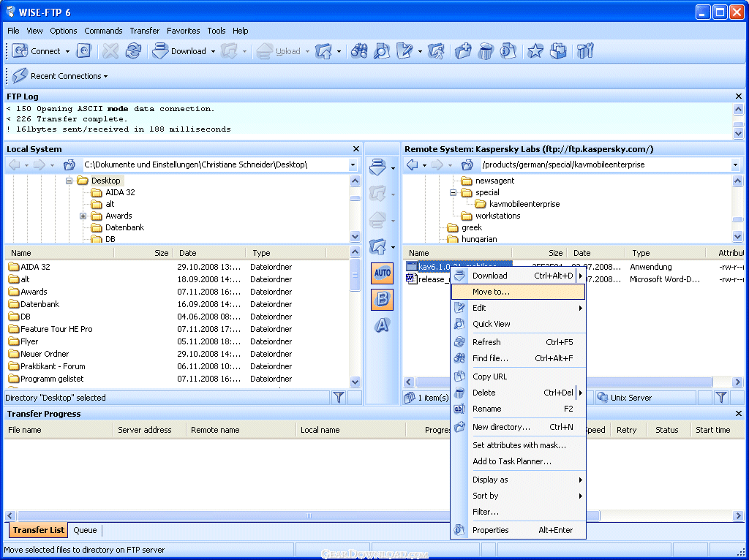The image size is (749, 560).
Task: Open the Favorites menu
Action: tap(184, 31)
